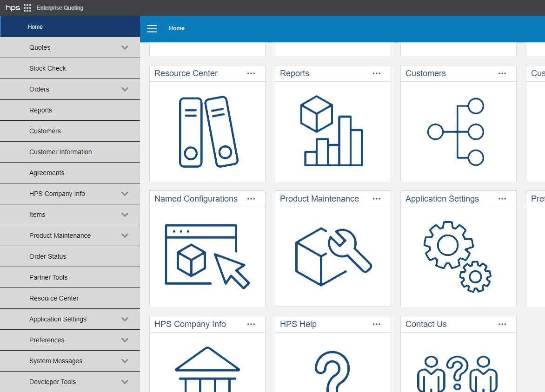
Task: Open the Customers hierarchy icon
Action: [456, 132]
